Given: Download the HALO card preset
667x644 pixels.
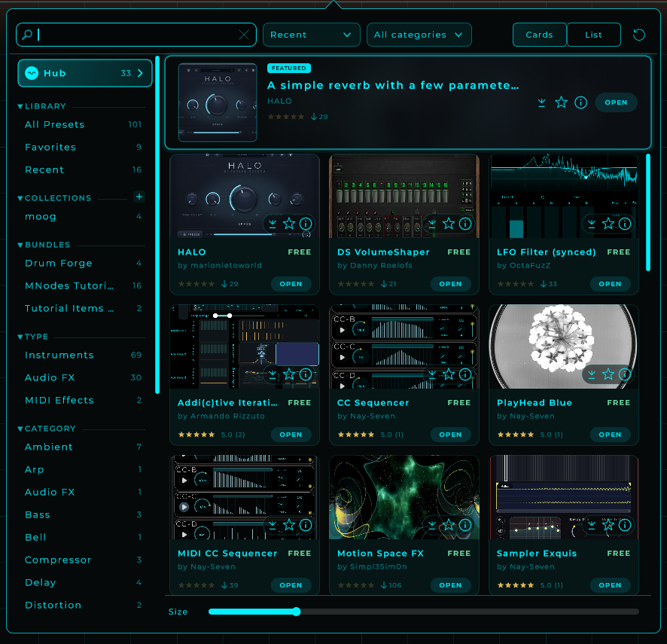Looking at the screenshot, I should point(273,224).
